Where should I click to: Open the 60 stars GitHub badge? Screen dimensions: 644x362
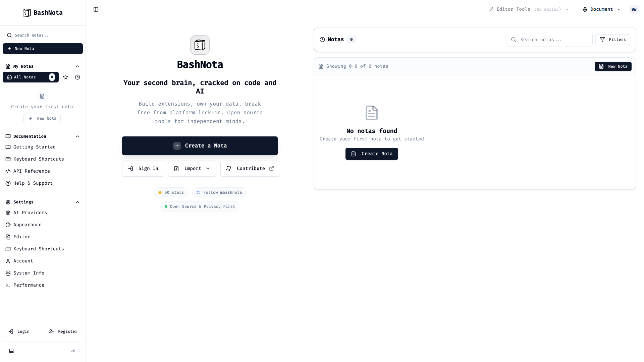pos(171,192)
